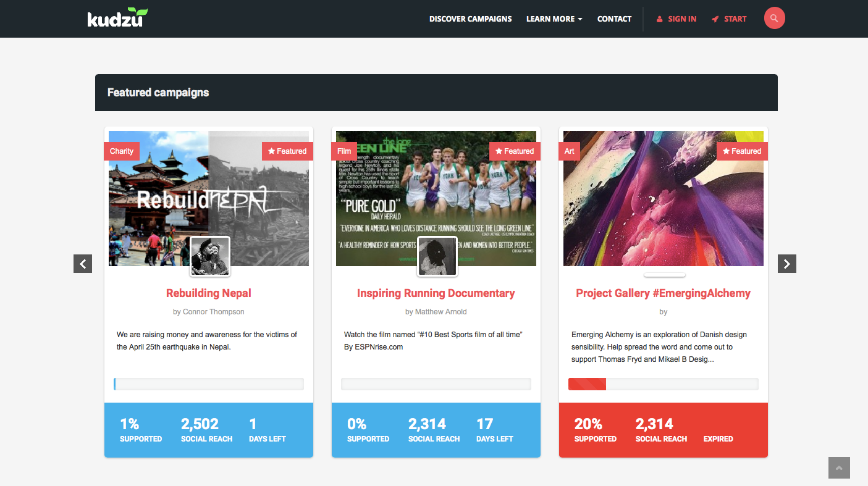Click the Running Documentary progress bar
The width and height of the screenshot is (868, 486).
(436, 384)
